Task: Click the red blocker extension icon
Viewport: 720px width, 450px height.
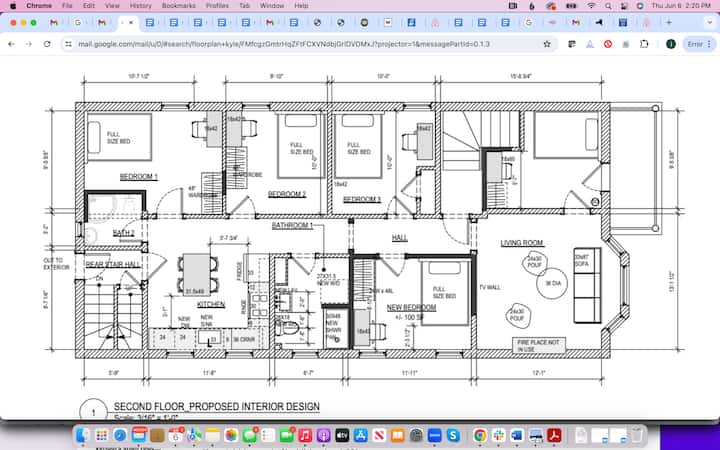Action: coord(610,44)
